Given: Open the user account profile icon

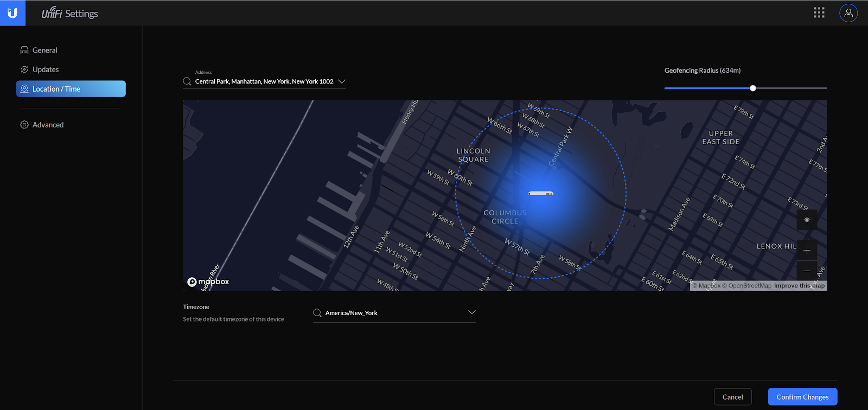Looking at the screenshot, I should (x=848, y=13).
